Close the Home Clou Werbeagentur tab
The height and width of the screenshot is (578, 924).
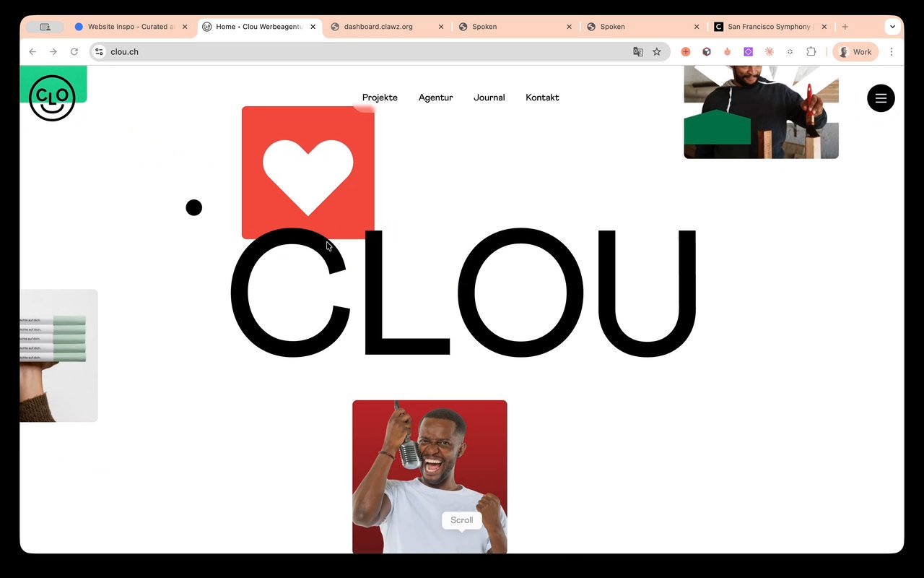[313, 27]
